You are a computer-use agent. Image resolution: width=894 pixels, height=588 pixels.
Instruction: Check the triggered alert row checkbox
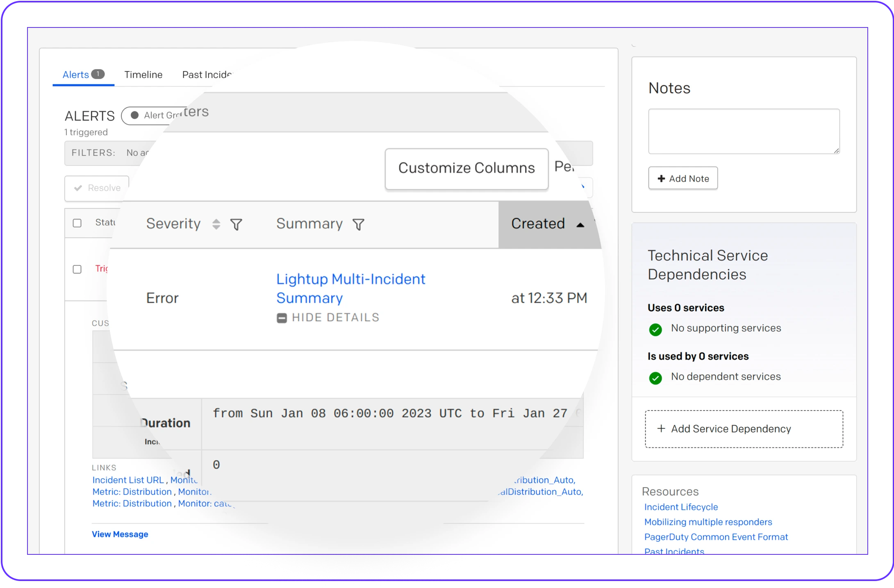[77, 269]
